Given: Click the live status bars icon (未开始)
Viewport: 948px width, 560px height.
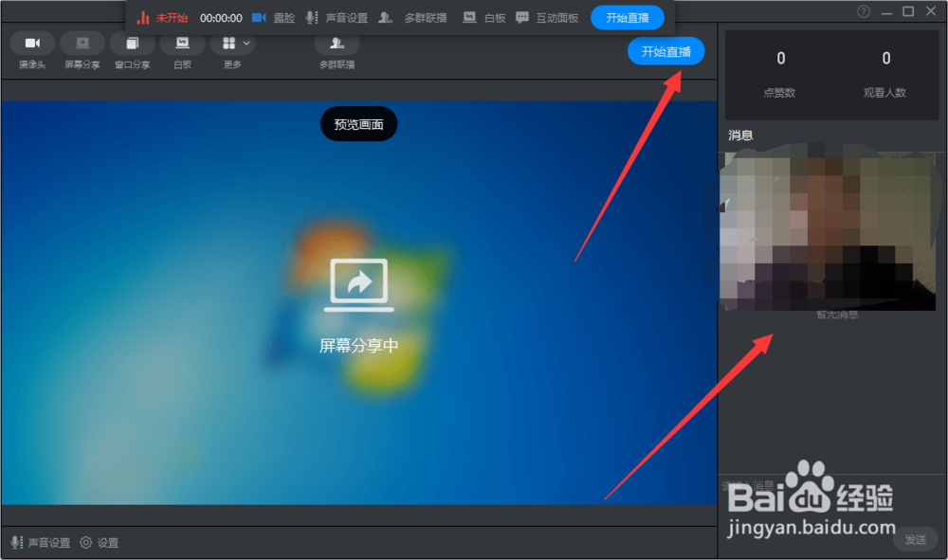Looking at the screenshot, I should (143, 18).
